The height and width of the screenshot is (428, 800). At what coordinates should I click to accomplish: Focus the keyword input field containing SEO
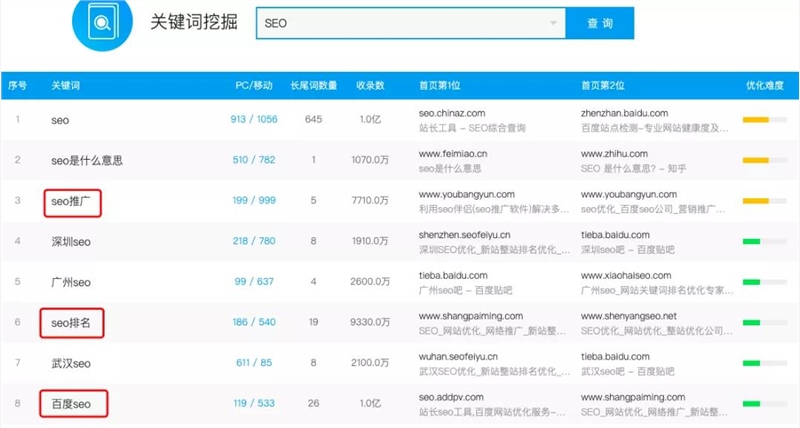[411, 23]
